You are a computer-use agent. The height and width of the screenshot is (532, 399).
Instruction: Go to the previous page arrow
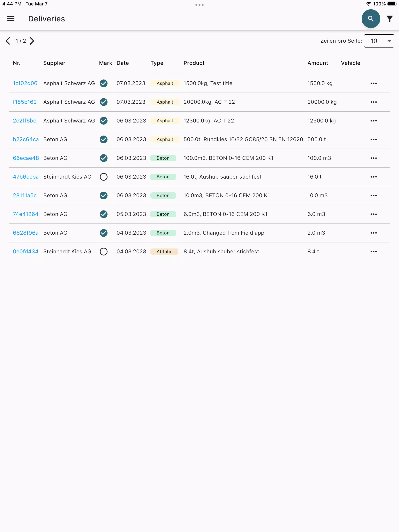(x=8, y=41)
